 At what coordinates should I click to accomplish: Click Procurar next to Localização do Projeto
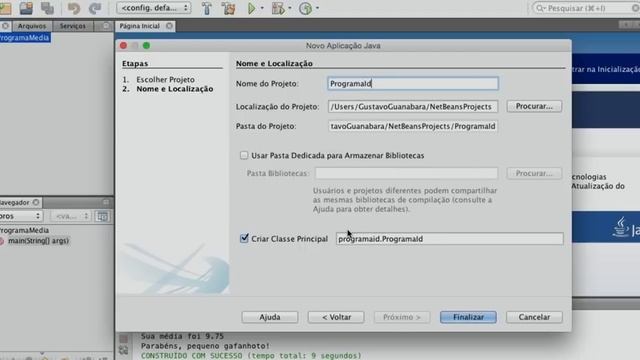(x=534, y=106)
